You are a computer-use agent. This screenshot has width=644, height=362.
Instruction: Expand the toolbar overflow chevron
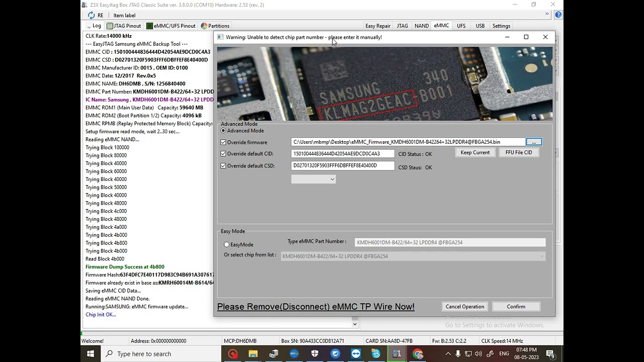[547, 14]
